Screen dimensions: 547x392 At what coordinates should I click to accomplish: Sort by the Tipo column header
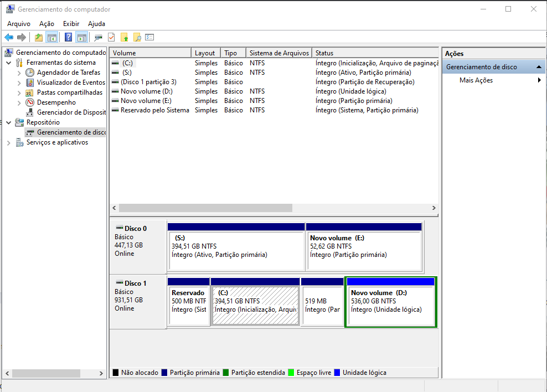coord(234,53)
